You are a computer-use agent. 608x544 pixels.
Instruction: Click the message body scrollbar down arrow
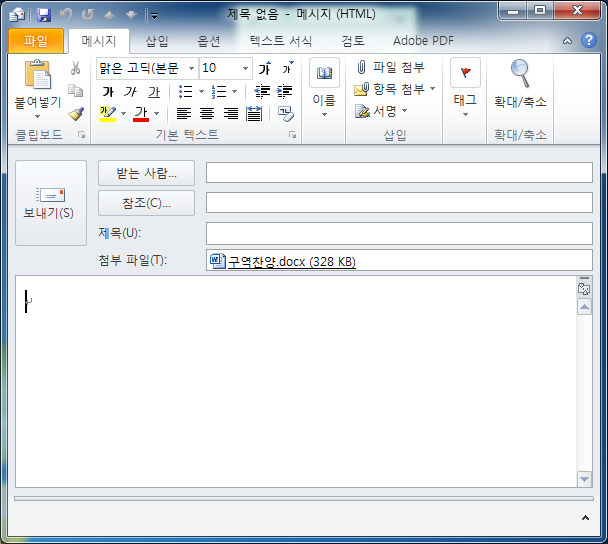click(584, 479)
